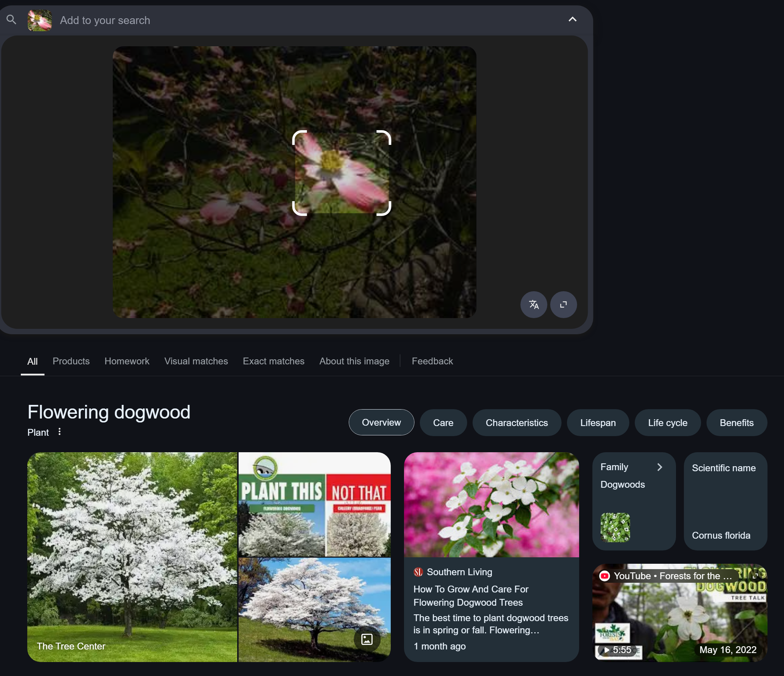The image size is (784, 676).
Task: Click the more images gallery icon
Action: [x=367, y=639]
